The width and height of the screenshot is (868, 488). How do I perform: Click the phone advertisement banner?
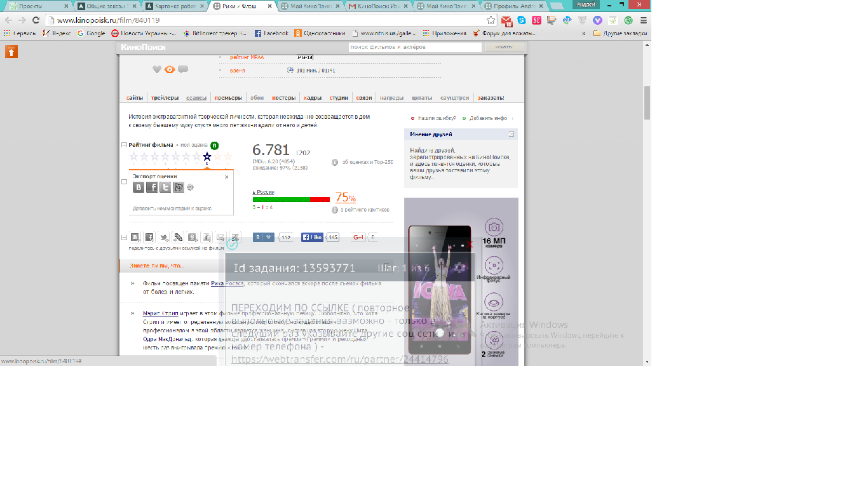pos(461,282)
